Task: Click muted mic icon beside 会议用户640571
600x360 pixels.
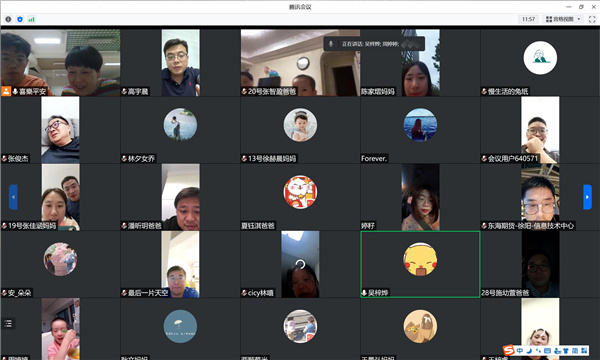Action: (x=484, y=158)
